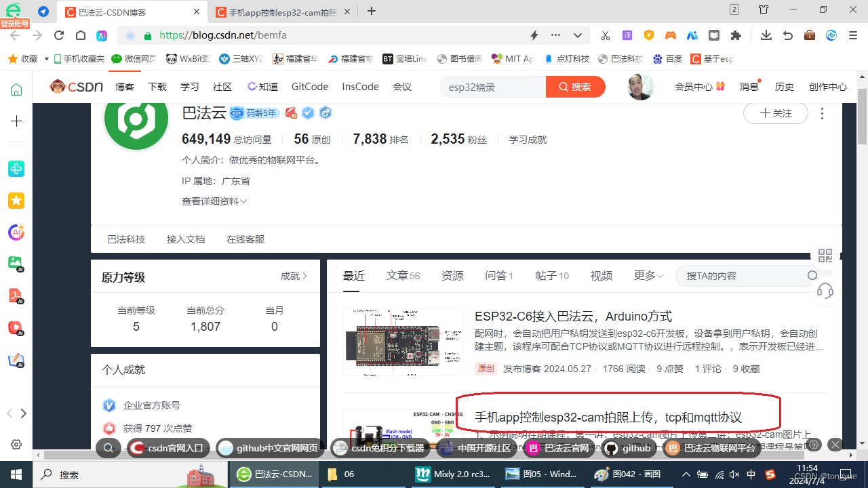868x488 pixels.
Task: Open the 06 folder in taskbar
Action: coord(341,474)
